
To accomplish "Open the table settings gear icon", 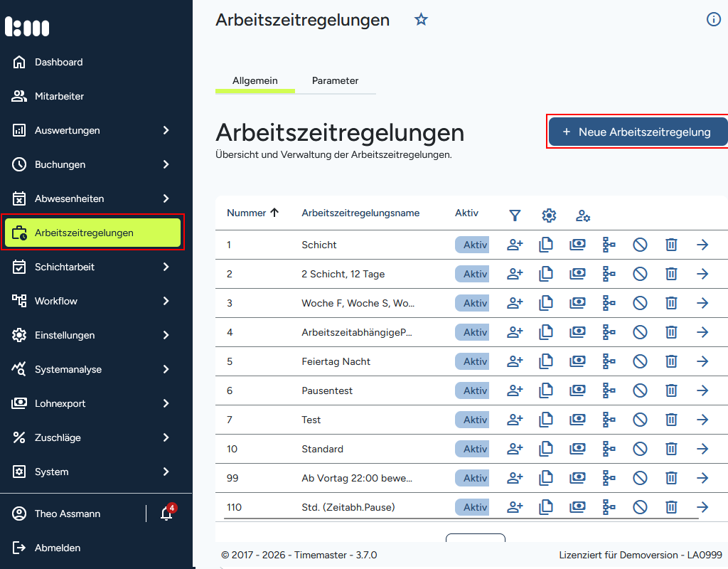I will point(549,216).
